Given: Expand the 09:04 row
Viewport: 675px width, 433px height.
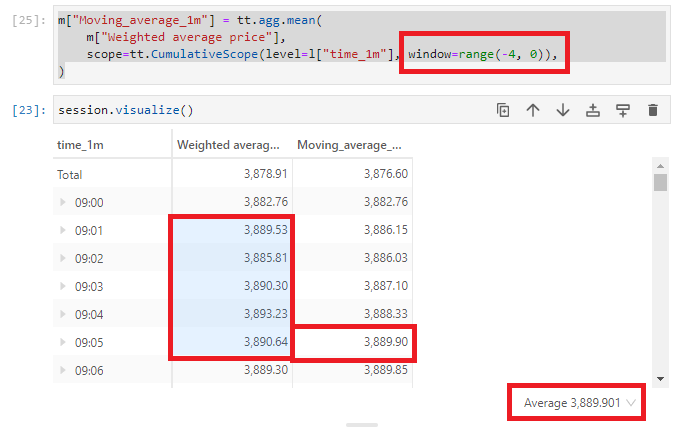Looking at the screenshot, I should [x=63, y=314].
